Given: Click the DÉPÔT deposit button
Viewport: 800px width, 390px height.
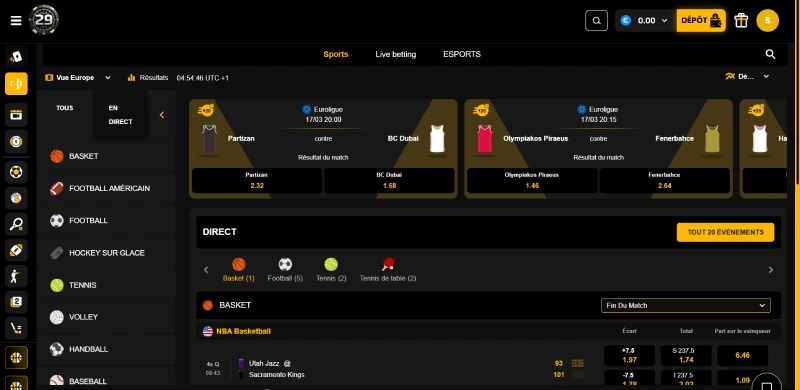Looking at the screenshot, I should (x=701, y=20).
